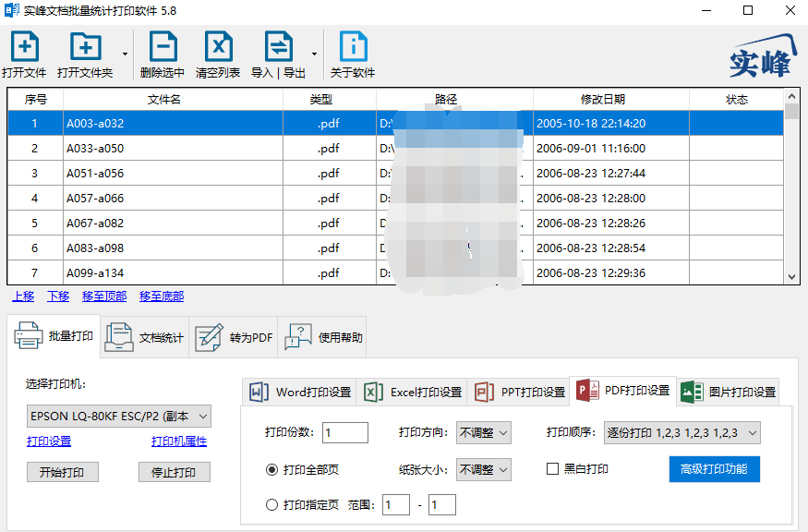Open the 关于软件 about software icon

pos(353,46)
